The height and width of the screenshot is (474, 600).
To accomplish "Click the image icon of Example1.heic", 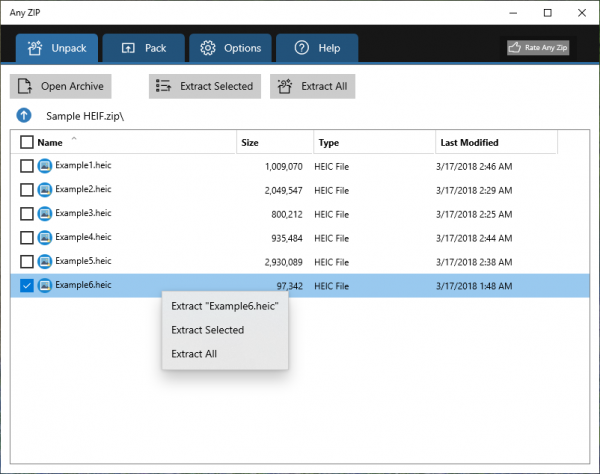I will pos(45,166).
